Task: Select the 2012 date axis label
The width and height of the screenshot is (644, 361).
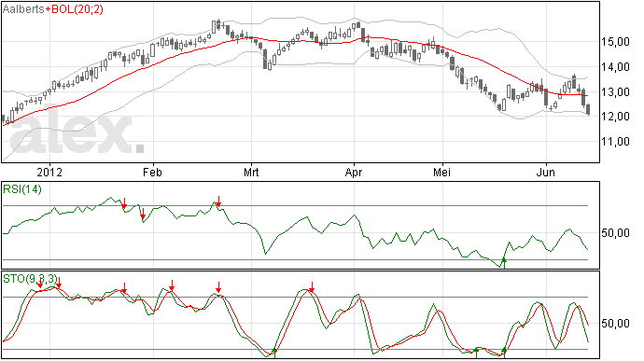Action: point(49,172)
